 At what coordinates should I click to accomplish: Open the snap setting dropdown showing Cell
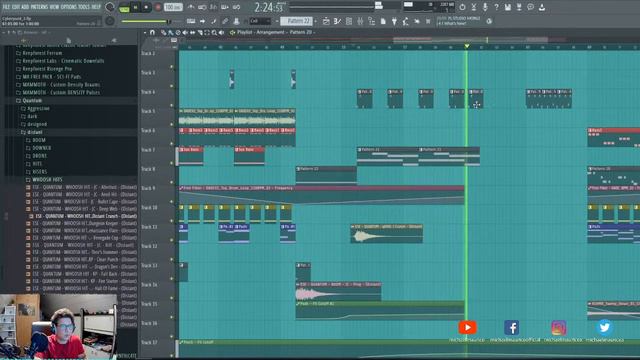click(260, 21)
